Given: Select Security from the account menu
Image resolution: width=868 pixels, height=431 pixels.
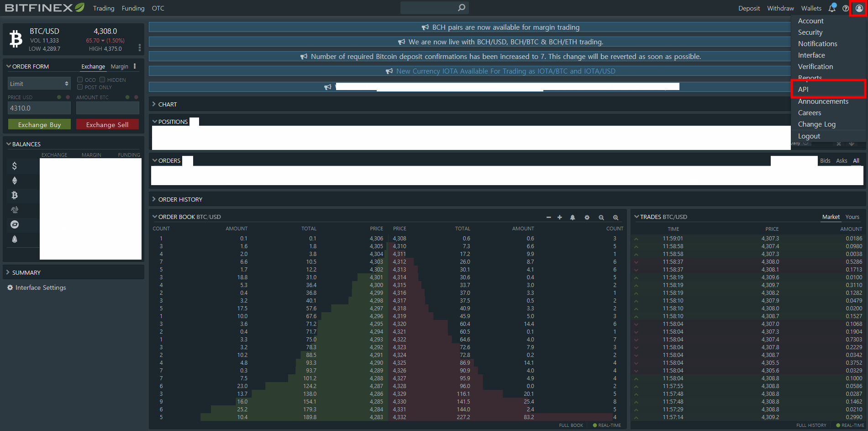Looking at the screenshot, I should (810, 32).
